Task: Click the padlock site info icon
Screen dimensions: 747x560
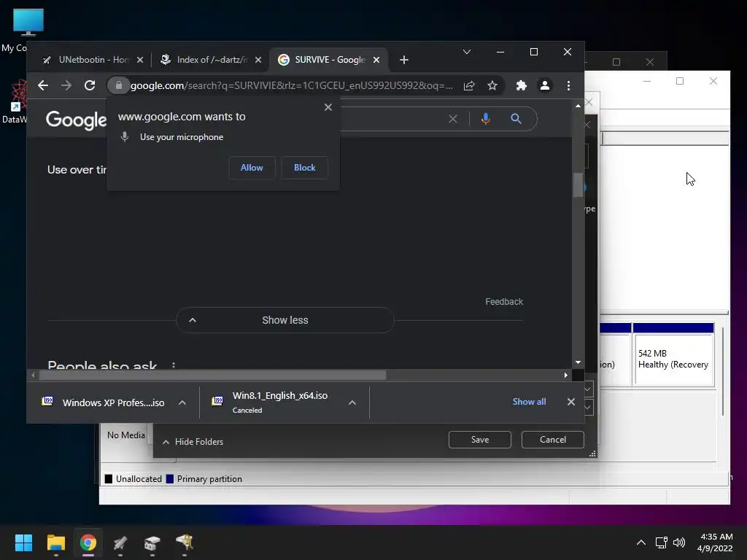Action: [x=119, y=86]
